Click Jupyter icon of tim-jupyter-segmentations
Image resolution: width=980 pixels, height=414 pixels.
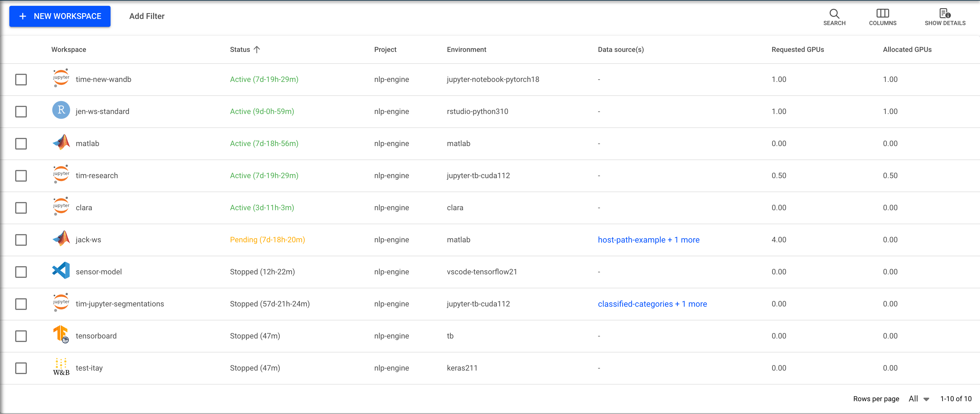pos(61,302)
